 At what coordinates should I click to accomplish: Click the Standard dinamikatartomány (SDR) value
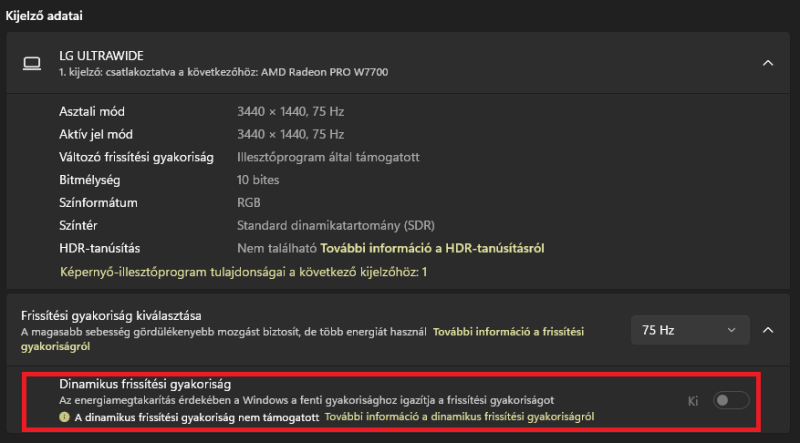[x=335, y=225]
